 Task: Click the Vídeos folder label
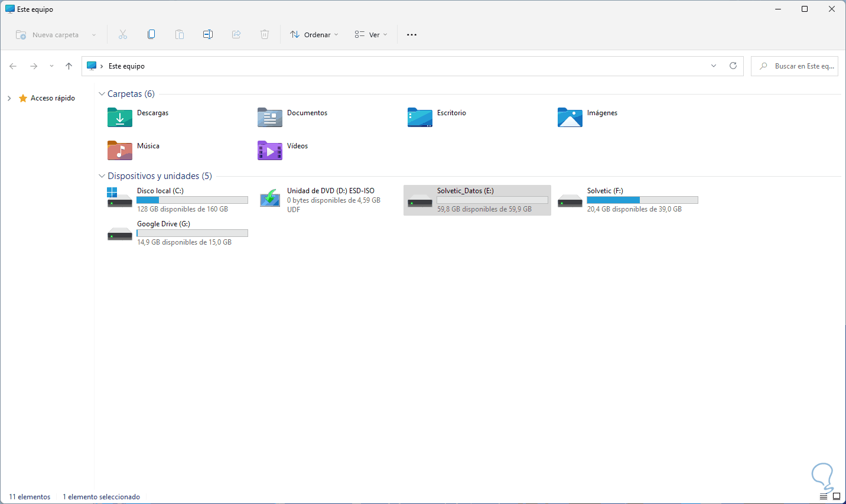pyautogui.click(x=297, y=146)
